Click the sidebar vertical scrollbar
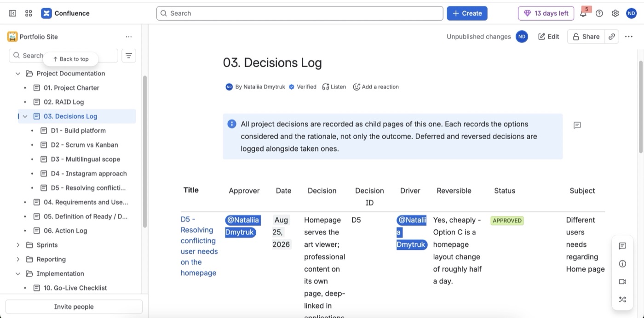The width and height of the screenshot is (644, 318). pyautogui.click(x=145, y=152)
